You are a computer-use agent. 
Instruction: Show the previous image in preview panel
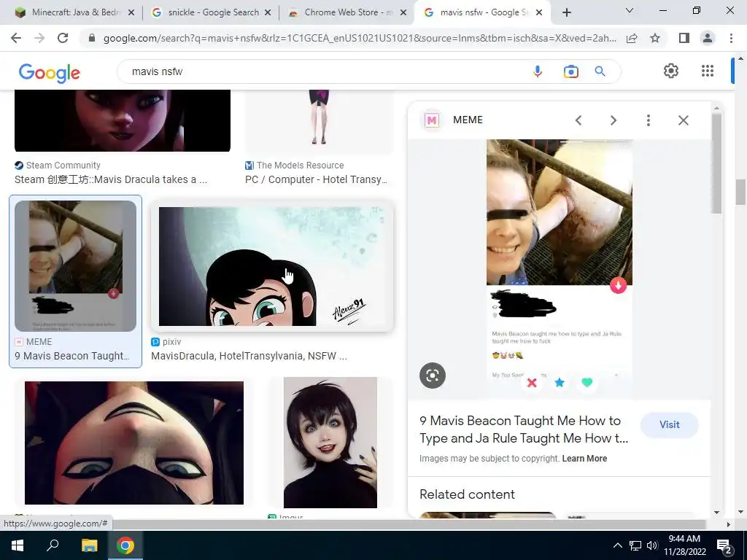[578, 120]
